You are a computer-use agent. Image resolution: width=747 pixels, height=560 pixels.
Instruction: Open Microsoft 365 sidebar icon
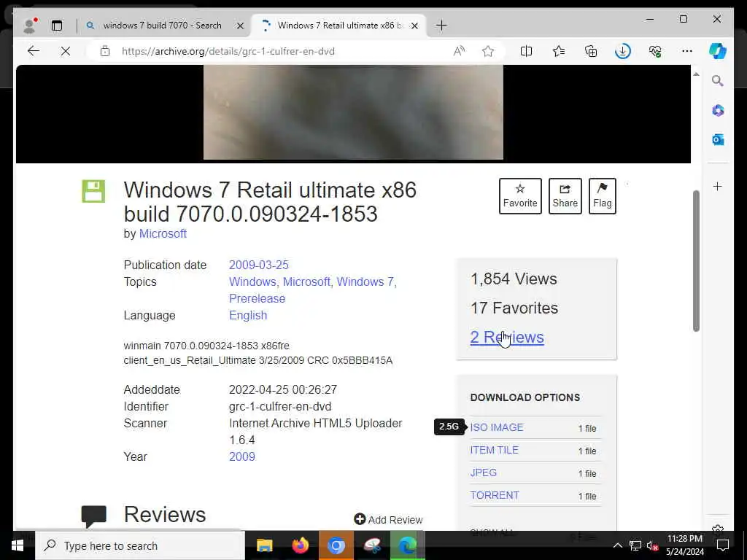718,111
